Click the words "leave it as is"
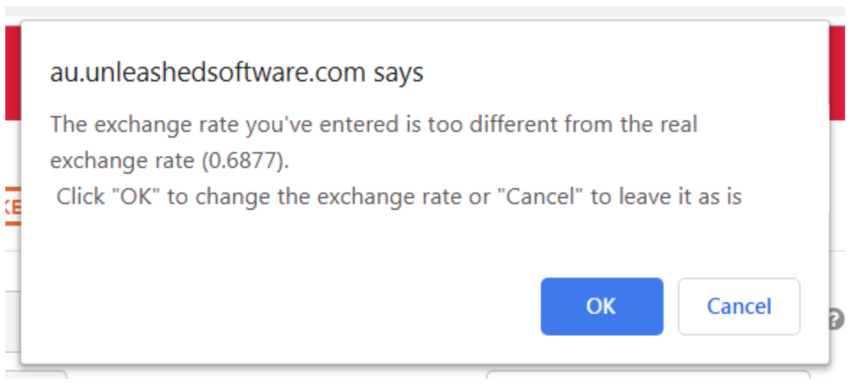Image resolution: width=868 pixels, height=385 pixels. click(x=680, y=197)
